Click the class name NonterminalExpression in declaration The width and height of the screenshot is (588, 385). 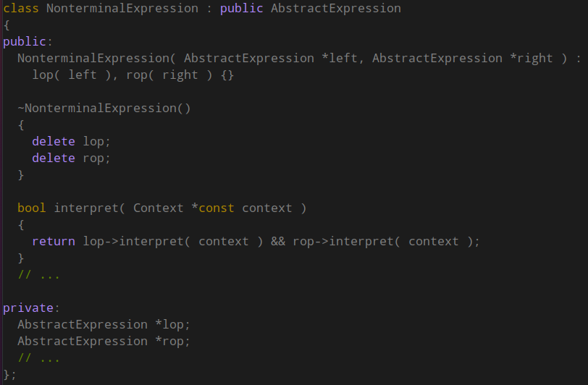click(122, 9)
